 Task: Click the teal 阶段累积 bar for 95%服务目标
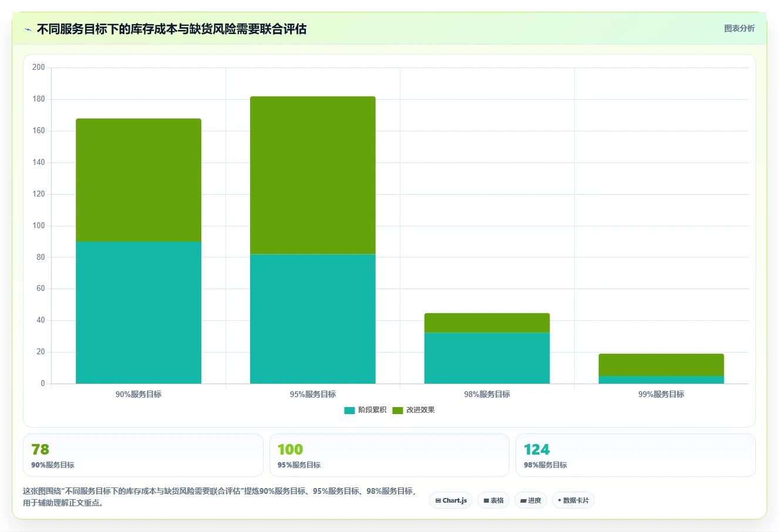point(313,318)
